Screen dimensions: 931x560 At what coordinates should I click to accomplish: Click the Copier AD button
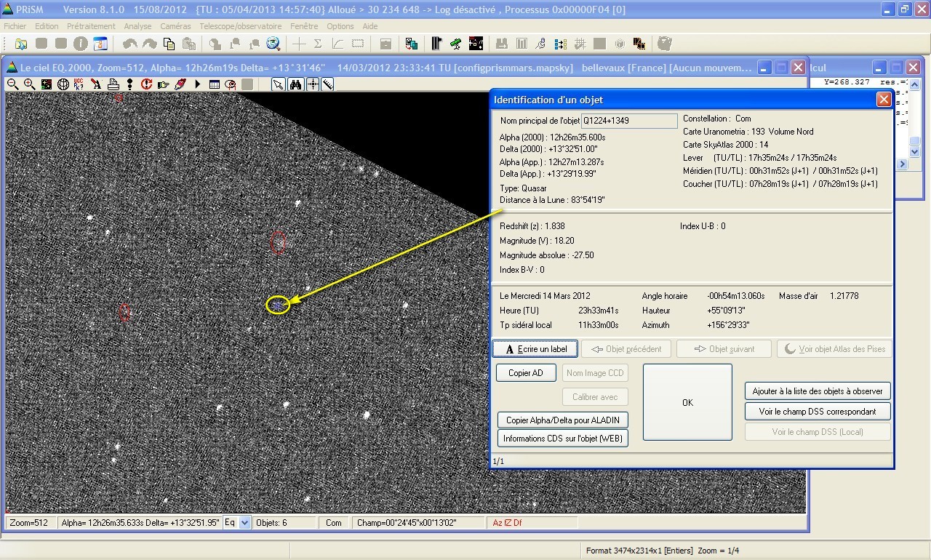[x=526, y=373]
